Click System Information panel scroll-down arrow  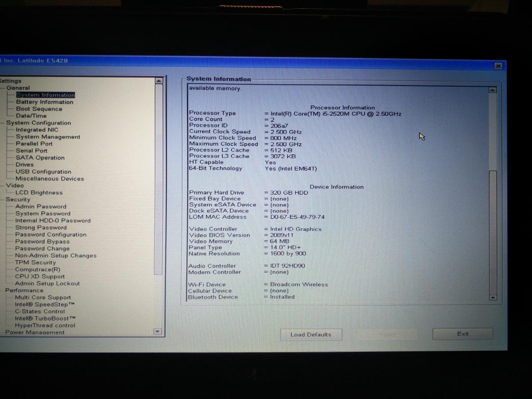point(493,298)
